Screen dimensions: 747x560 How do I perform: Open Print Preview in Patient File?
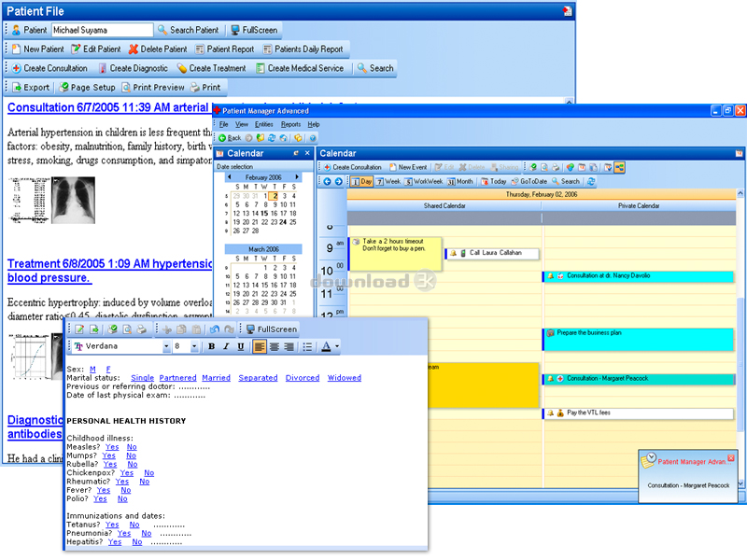153,87
